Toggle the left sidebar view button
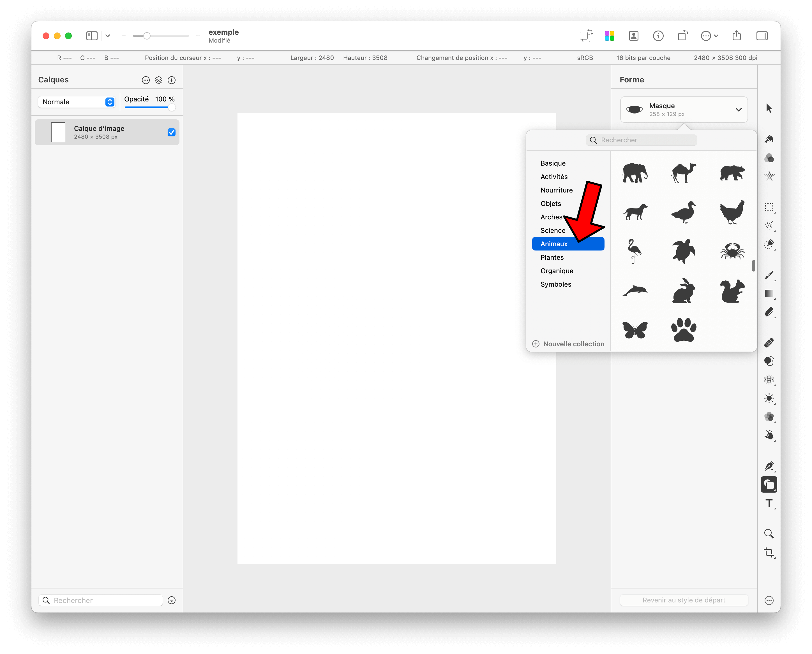Screen dimensions: 812x654 (92, 36)
